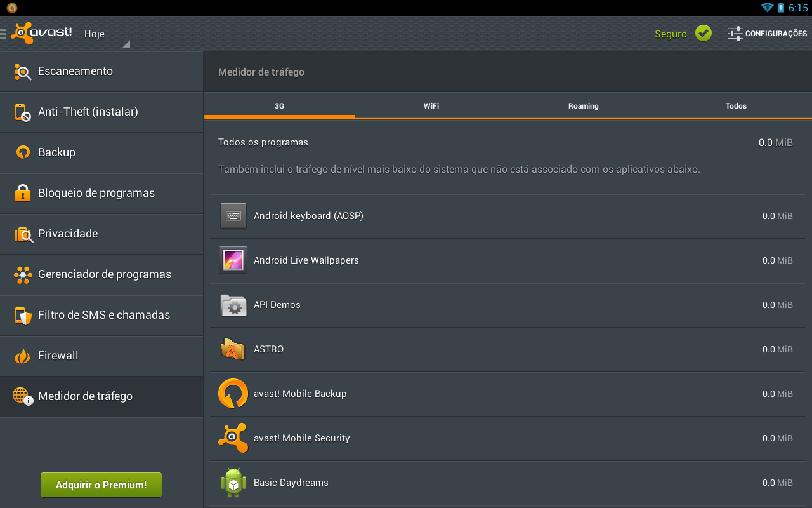Select the Medidor de tráfego globe icon

click(x=22, y=396)
